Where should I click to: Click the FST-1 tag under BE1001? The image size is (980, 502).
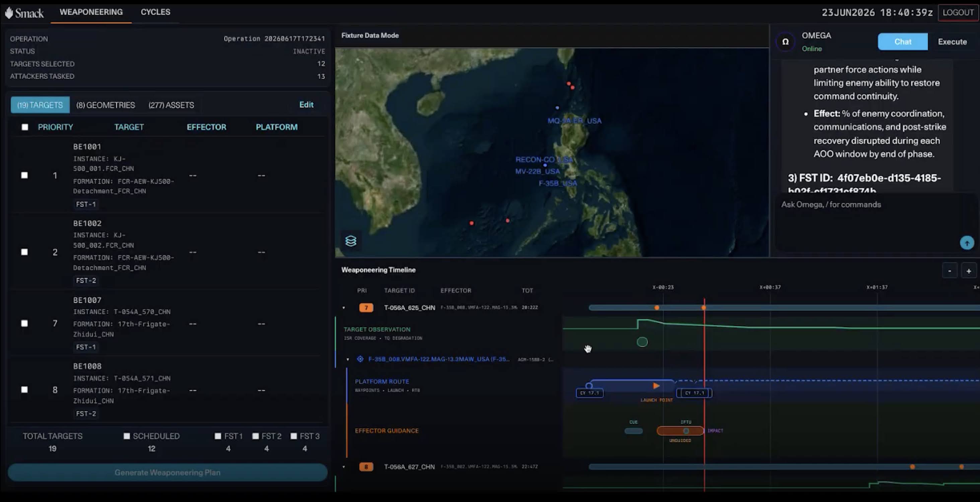point(86,204)
